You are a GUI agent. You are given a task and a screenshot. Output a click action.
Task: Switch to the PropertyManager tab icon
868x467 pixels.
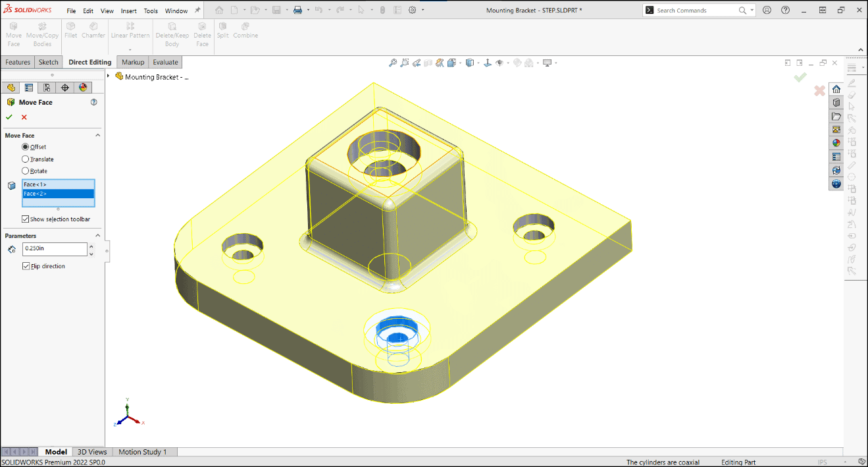click(29, 88)
